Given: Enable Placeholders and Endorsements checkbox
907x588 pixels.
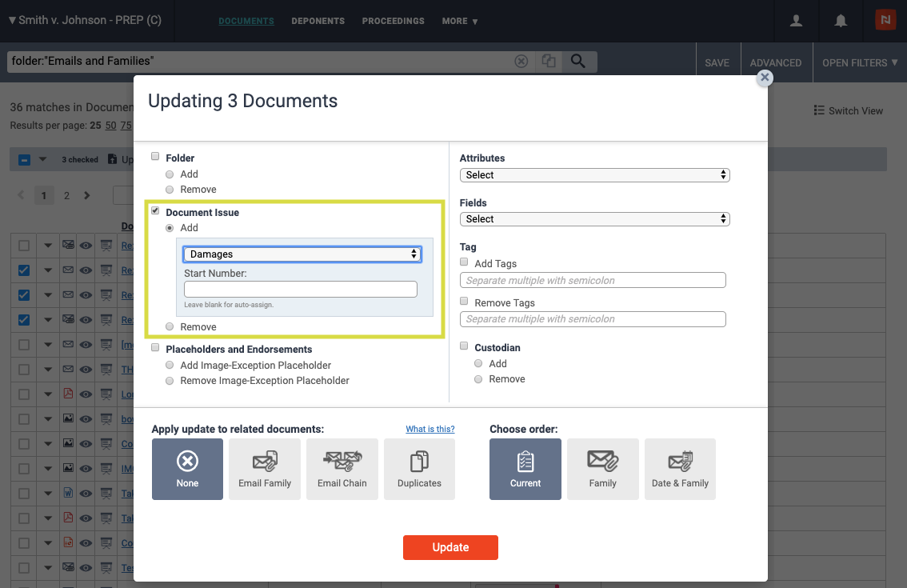Looking at the screenshot, I should 155,348.
